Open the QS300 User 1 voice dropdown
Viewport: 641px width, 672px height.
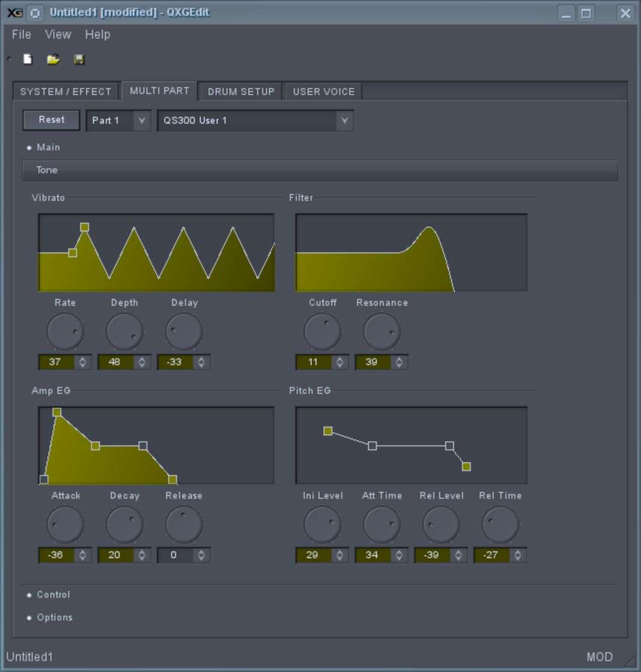coord(255,120)
